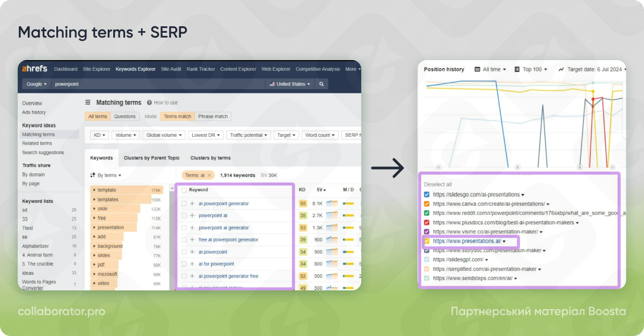
Task: Tick the checkbox for ai powerpoint generator
Action: 184,203
